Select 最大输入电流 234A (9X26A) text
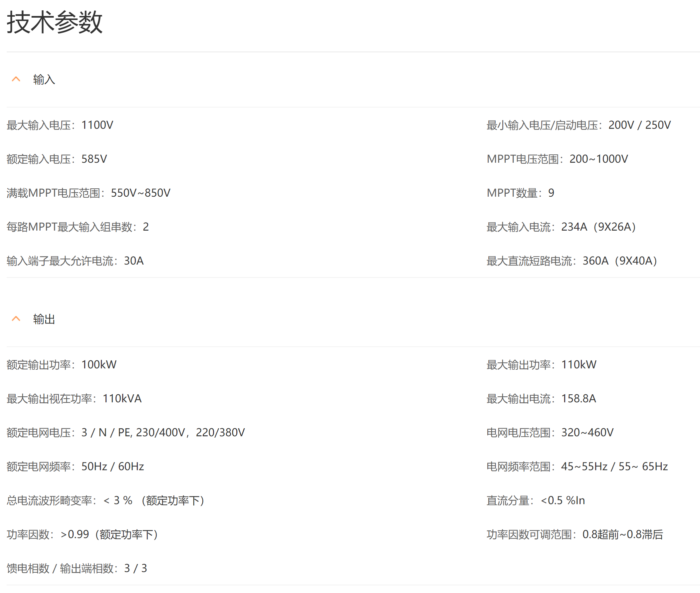700x593 pixels. pos(561,227)
